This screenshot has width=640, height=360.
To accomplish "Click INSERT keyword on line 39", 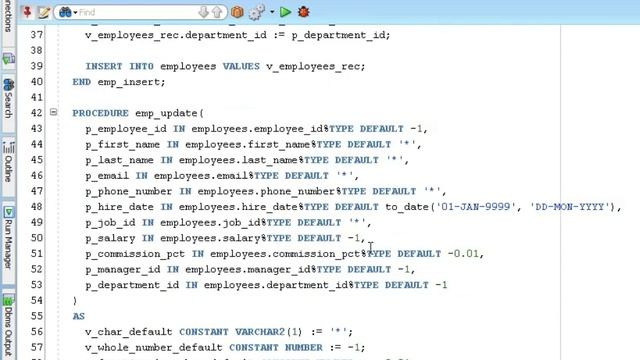I will 104,66.
